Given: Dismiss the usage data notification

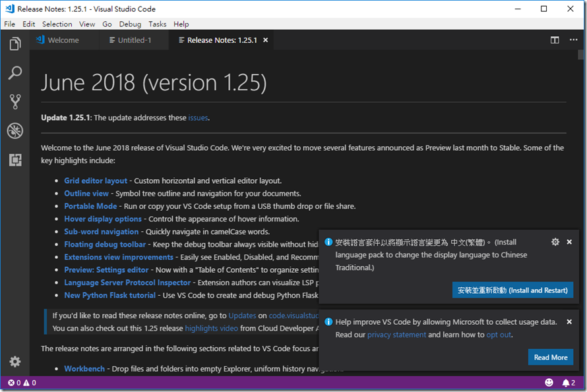Looking at the screenshot, I should coord(569,322).
